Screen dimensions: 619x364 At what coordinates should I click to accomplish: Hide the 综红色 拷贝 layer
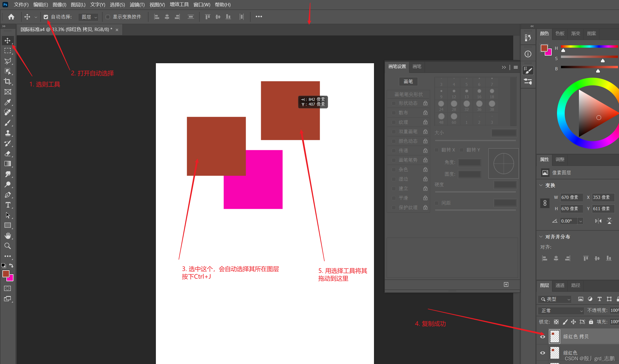click(543, 337)
